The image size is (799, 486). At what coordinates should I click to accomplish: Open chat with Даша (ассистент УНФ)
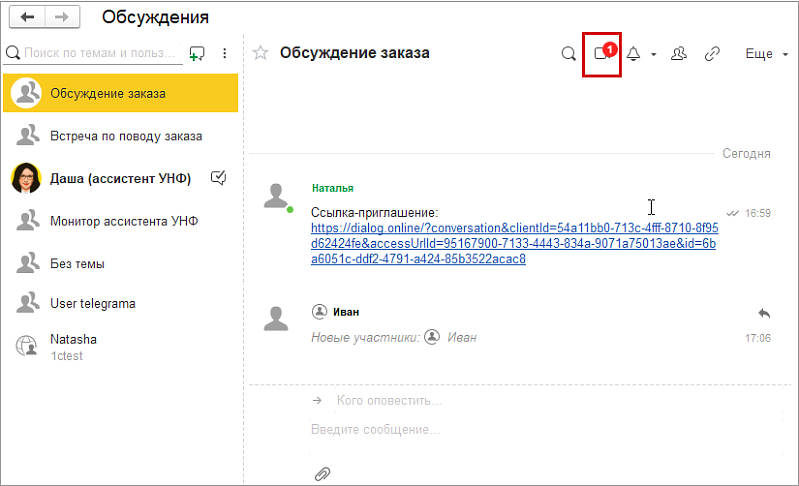point(121,178)
